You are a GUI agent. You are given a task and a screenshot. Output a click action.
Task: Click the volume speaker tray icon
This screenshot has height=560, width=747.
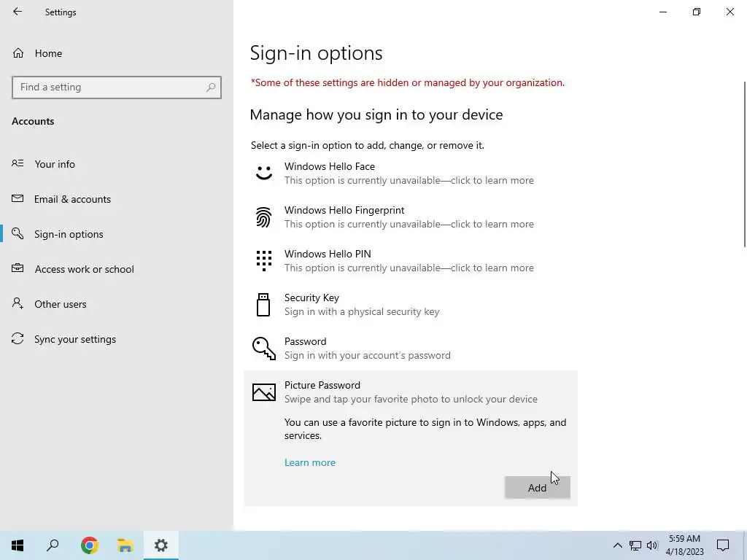click(x=652, y=545)
